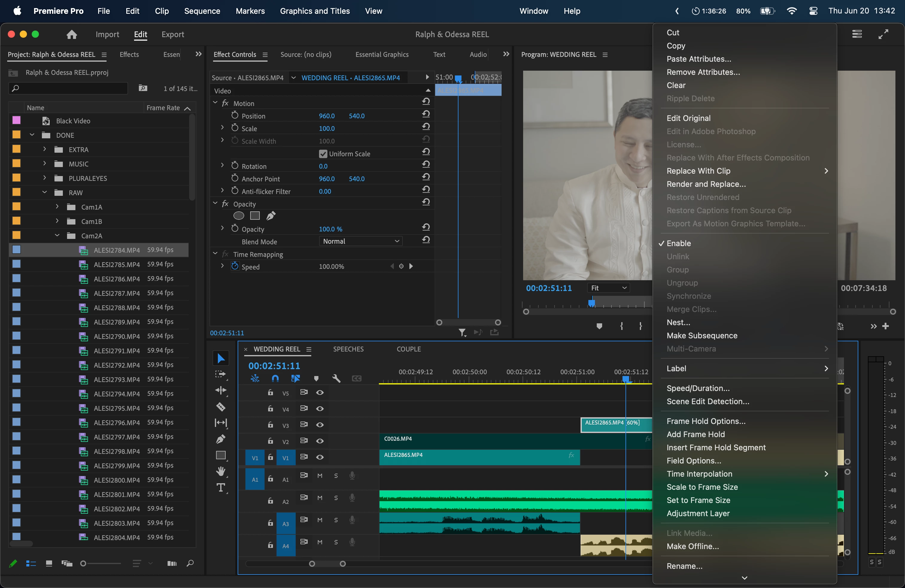
Task: Choose Speed/Duration from context menu
Action: (698, 388)
